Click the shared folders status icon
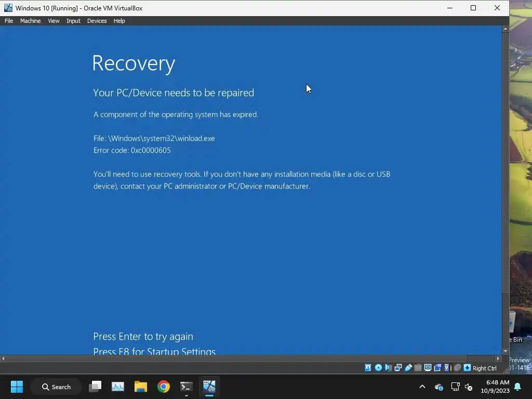 click(x=418, y=368)
